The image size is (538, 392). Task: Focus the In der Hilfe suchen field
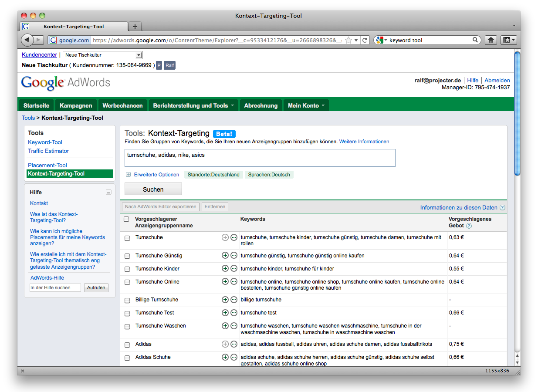click(55, 288)
